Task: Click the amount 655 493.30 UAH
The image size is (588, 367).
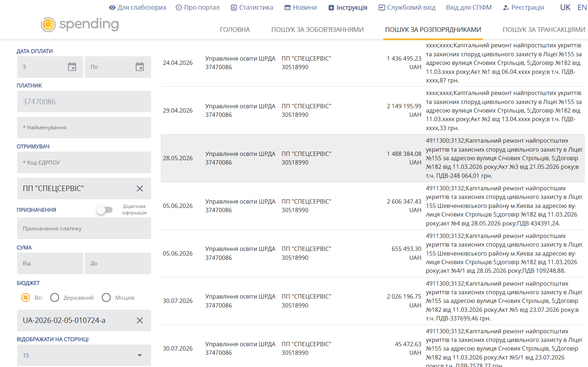Action: [x=406, y=253]
